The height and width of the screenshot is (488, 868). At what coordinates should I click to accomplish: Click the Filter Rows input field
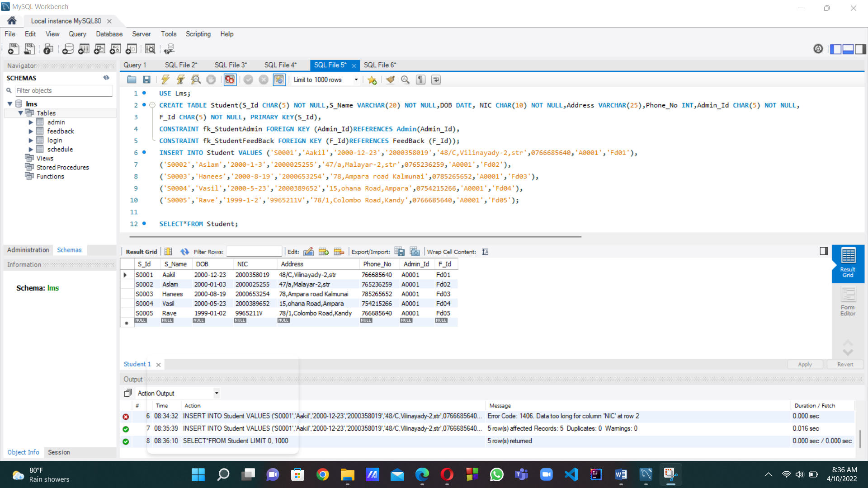254,252
